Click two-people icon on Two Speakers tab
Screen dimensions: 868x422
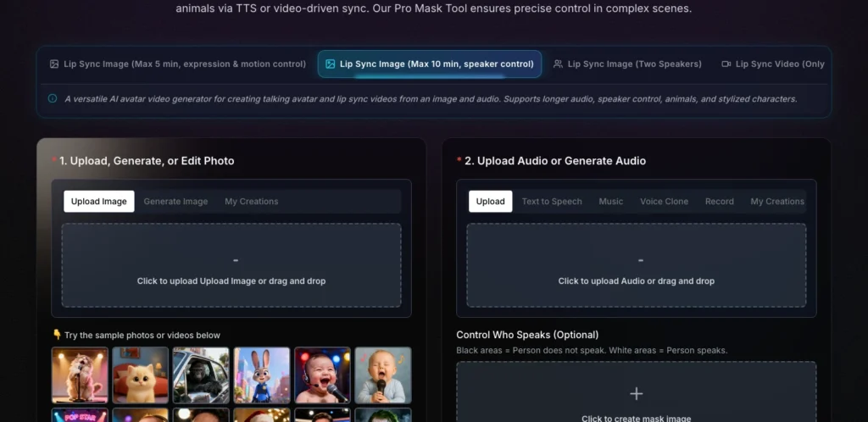point(558,64)
